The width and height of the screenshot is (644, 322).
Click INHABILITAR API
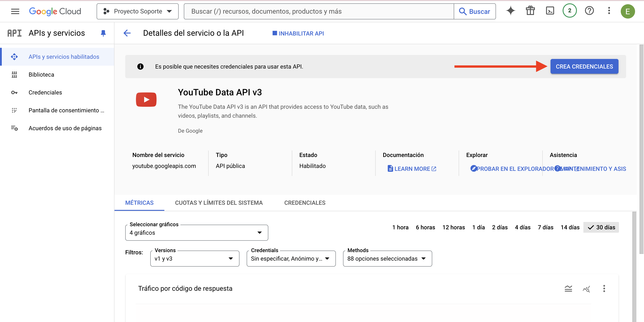tap(298, 33)
